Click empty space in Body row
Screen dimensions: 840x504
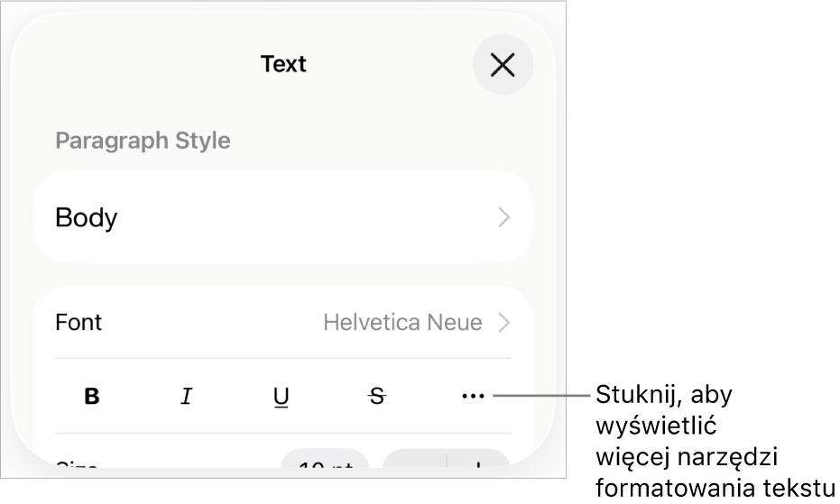pos(298,217)
